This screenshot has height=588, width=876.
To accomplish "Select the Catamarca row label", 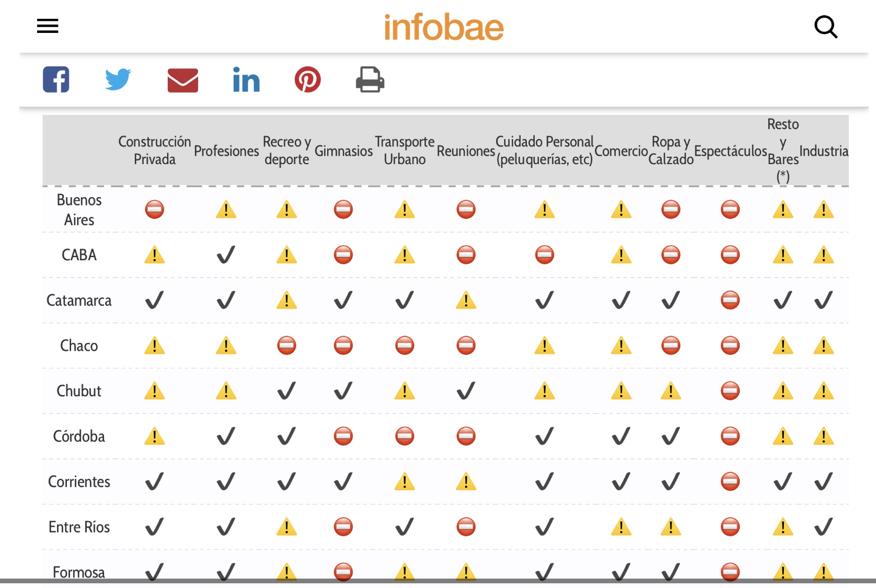I will point(79,301).
